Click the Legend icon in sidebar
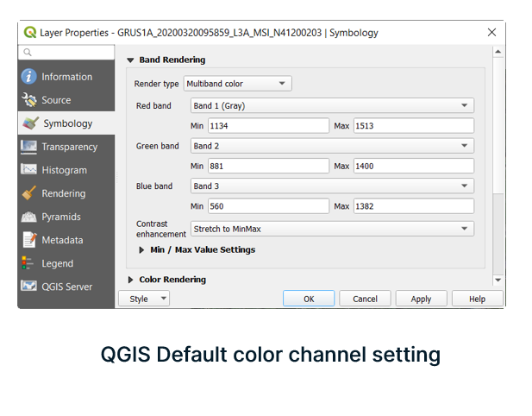Screen dimensions: 532x416 pos(29,263)
